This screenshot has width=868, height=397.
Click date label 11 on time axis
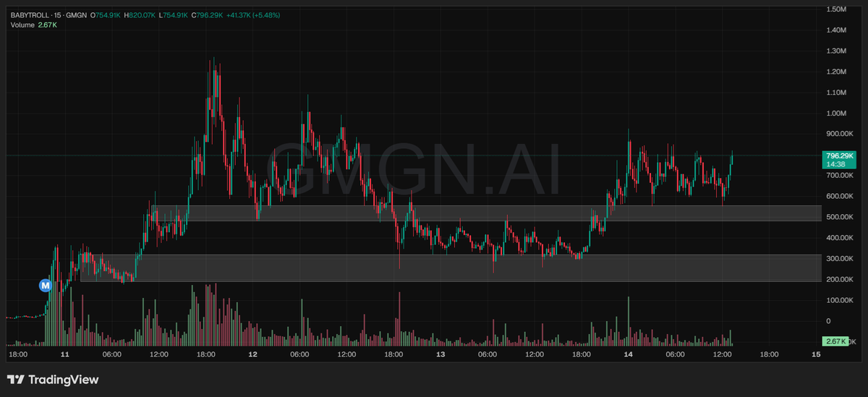65,355
